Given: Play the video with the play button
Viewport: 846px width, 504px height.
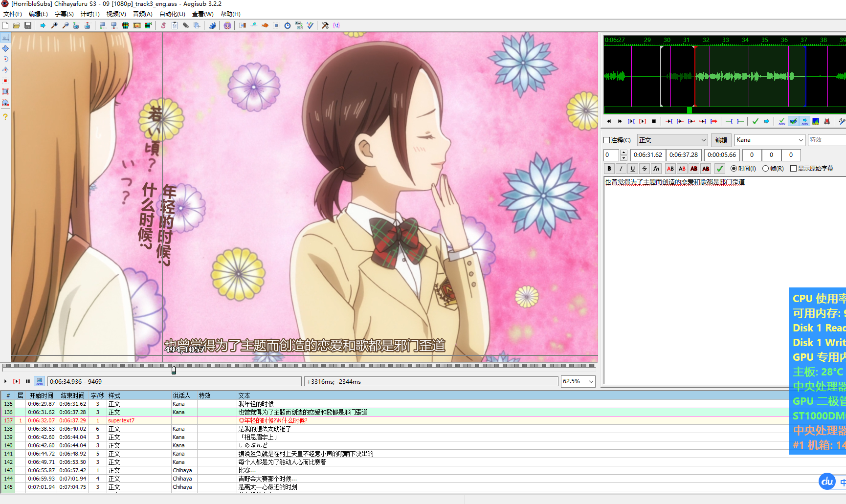Looking at the screenshot, I should point(5,381).
